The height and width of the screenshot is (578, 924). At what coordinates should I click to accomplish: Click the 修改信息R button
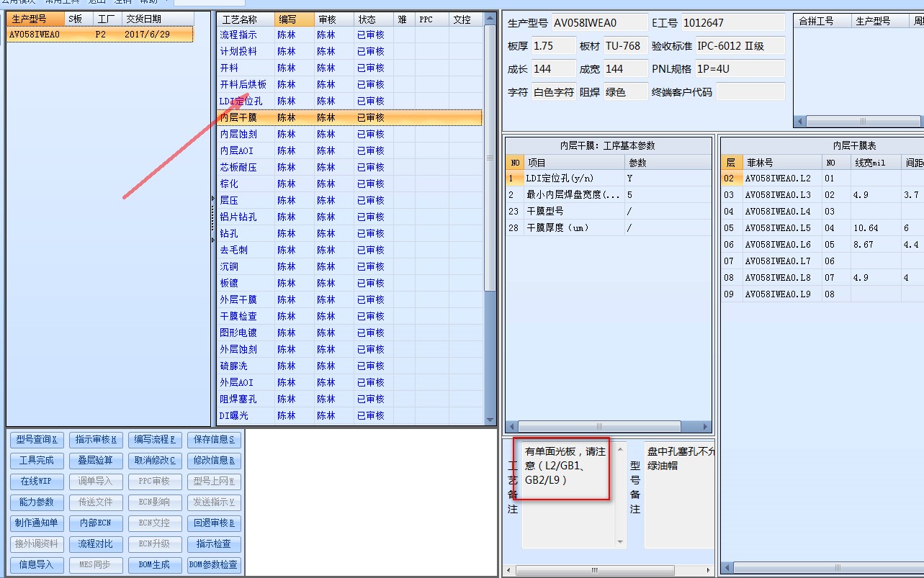[214, 461]
